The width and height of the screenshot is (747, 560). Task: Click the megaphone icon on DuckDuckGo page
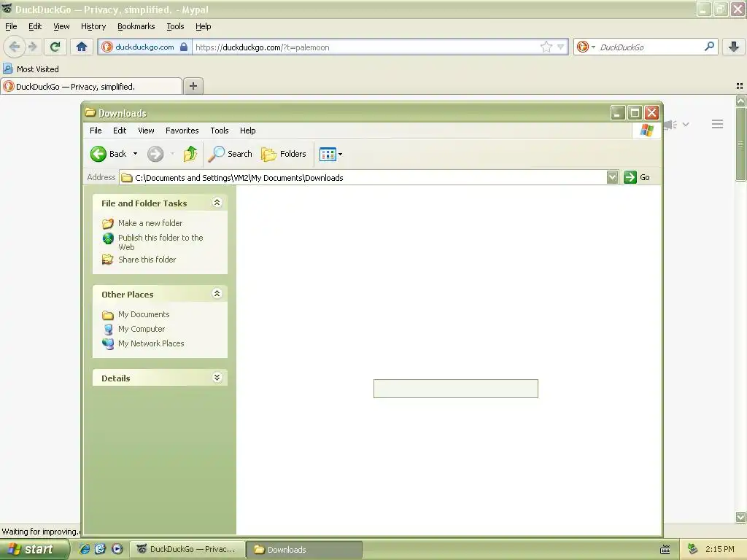(670, 125)
